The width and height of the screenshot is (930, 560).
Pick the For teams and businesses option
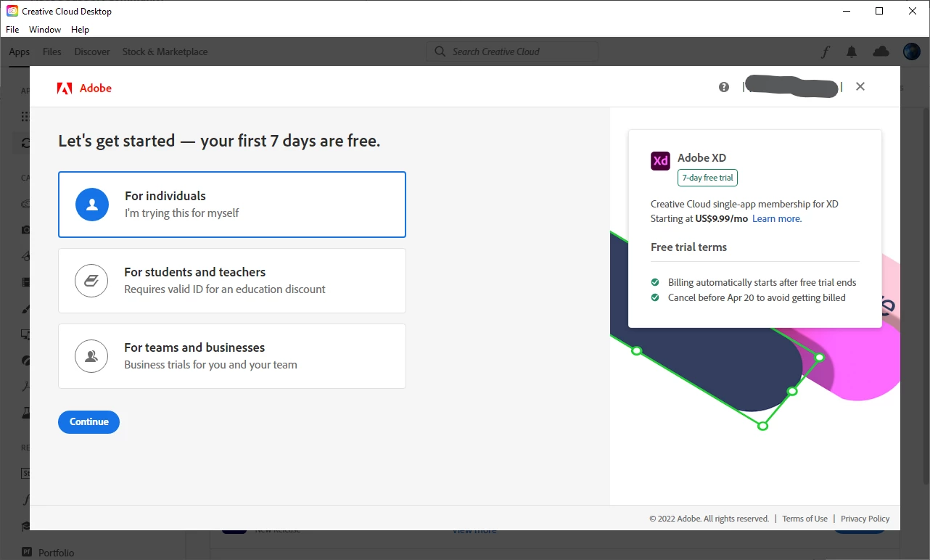click(232, 356)
